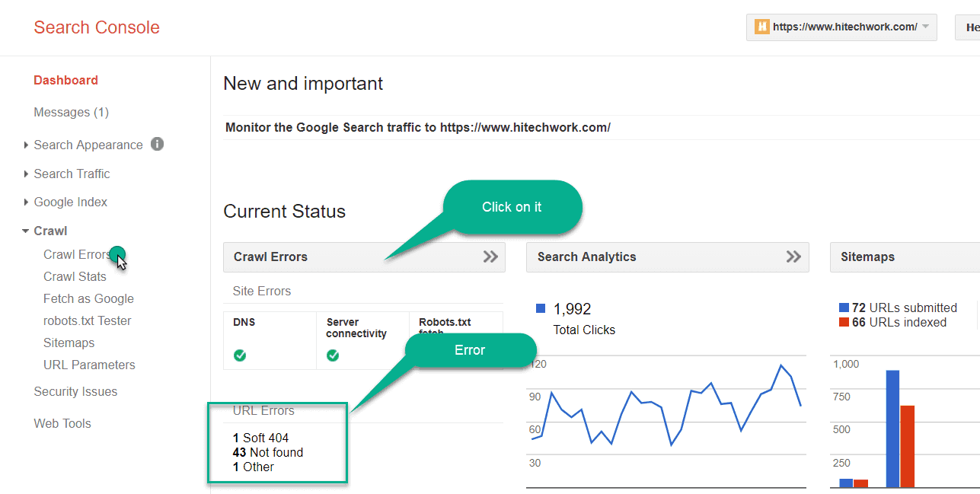Open Web Tools

click(x=62, y=423)
